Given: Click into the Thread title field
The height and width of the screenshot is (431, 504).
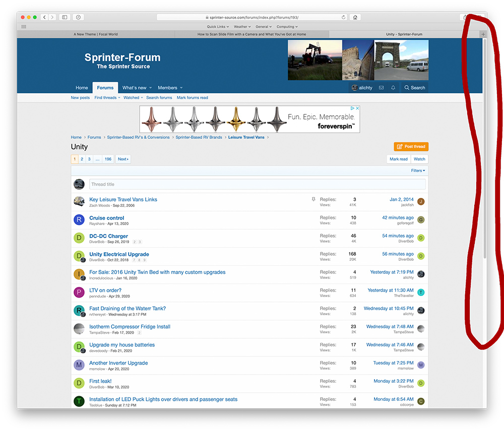Looking at the screenshot, I should pyautogui.click(x=257, y=184).
